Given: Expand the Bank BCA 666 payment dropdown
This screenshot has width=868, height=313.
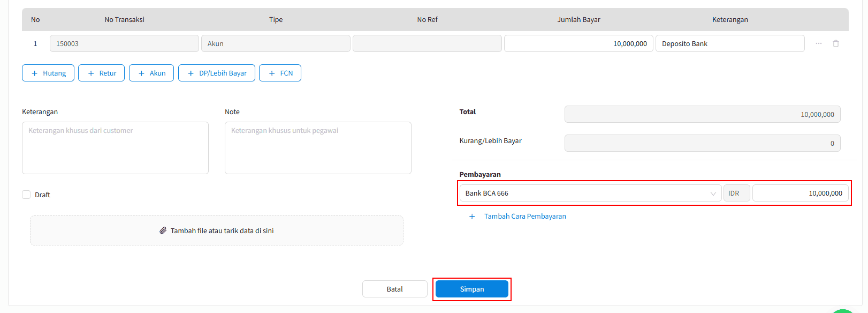Looking at the screenshot, I should [590, 193].
